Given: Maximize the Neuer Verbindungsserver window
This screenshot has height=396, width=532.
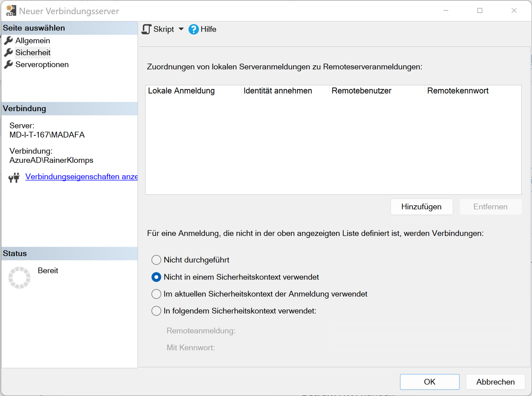Looking at the screenshot, I should tap(480, 11).
